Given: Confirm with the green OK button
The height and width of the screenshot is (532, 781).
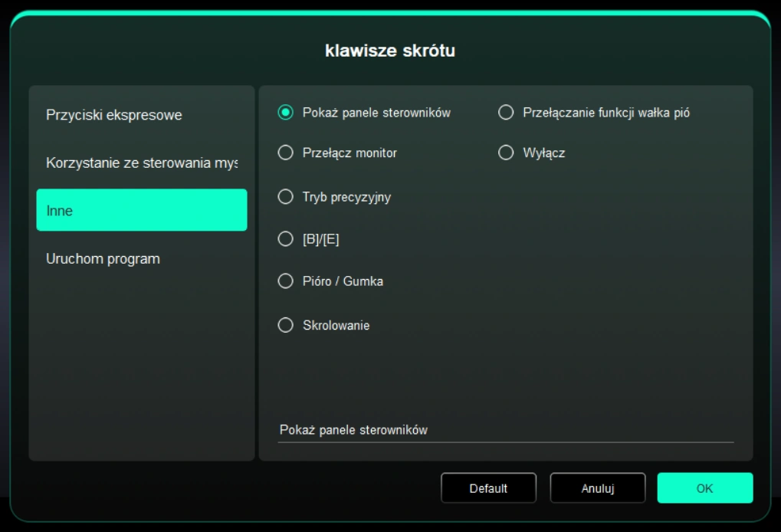Looking at the screenshot, I should coord(704,488).
